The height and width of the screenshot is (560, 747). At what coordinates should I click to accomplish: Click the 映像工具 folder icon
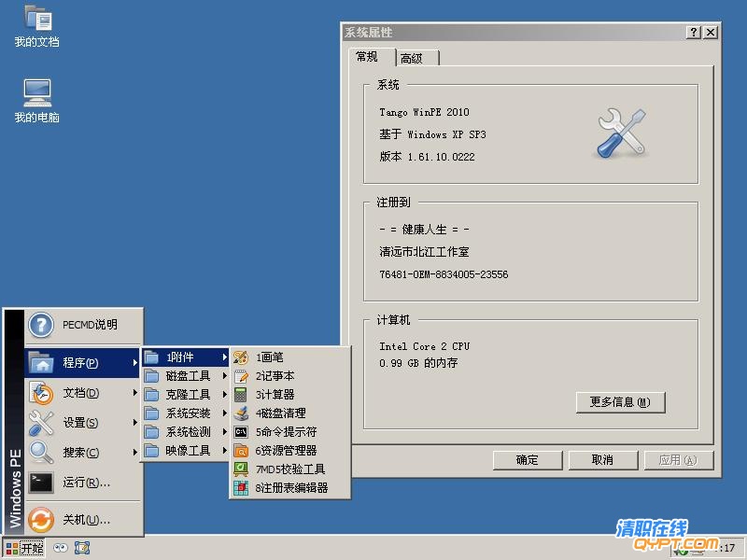tap(151, 451)
